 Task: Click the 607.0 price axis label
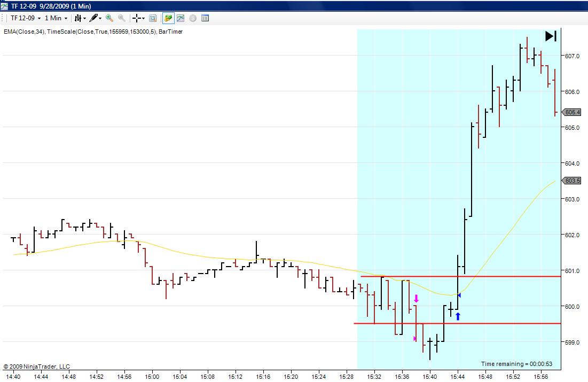pos(572,56)
